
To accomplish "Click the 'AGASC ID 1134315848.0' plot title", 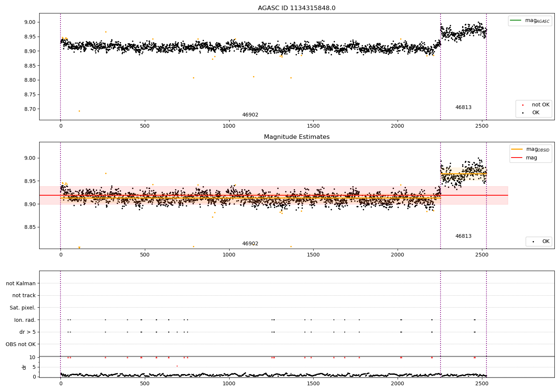I will (x=296, y=8).
